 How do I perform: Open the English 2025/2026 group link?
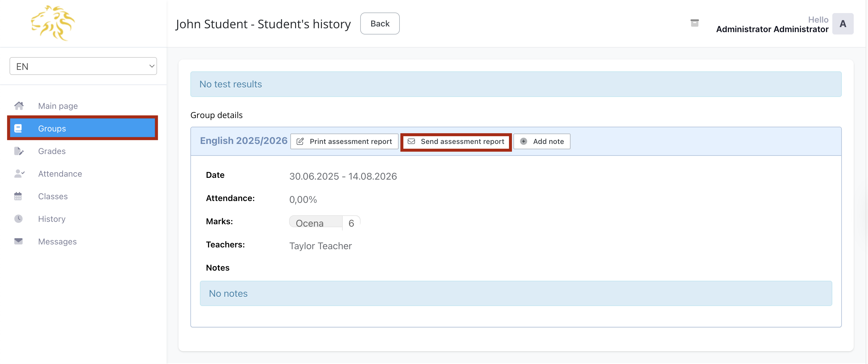[x=243, y=141]
